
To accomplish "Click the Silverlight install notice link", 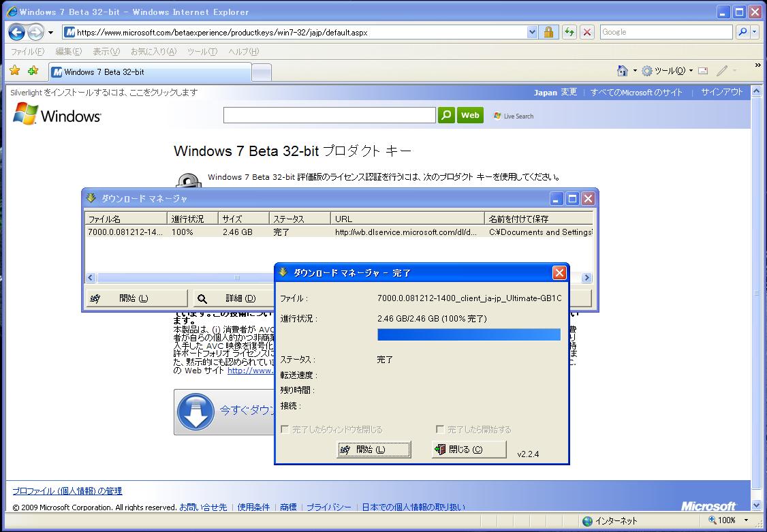I will (x=104, y=93).
